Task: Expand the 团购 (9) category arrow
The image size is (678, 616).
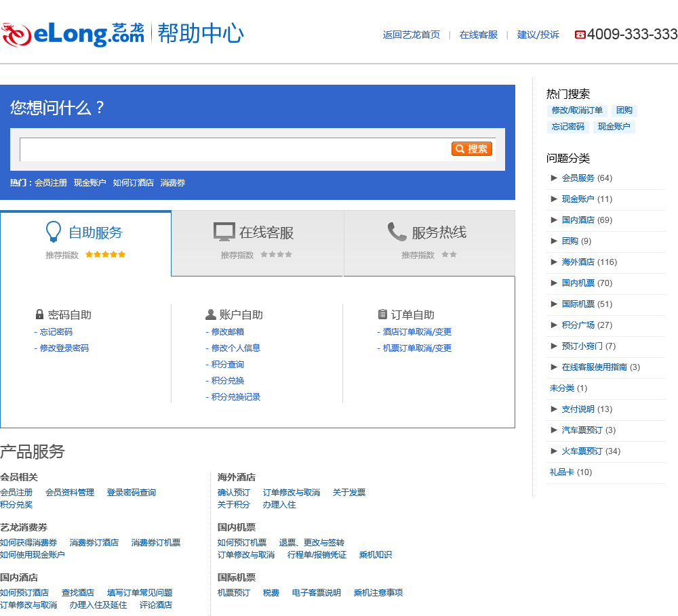Action: [553, 241]
